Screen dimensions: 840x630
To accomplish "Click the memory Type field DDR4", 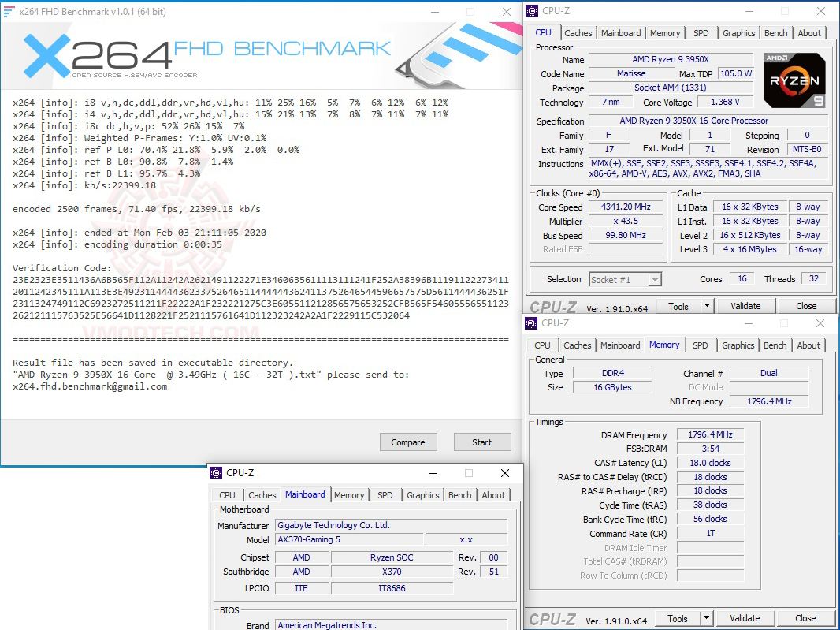I will (613, 373).
